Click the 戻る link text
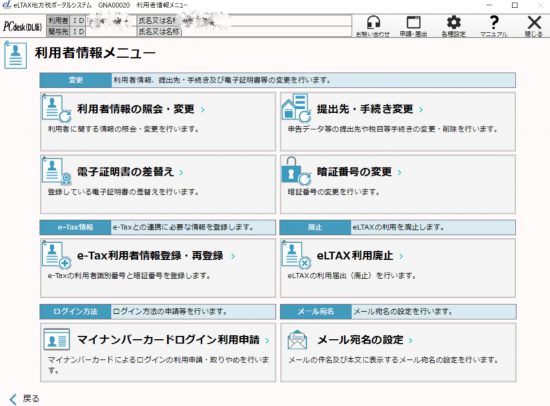The width and height of the screenshot is (550, 406). coord(31,399)
